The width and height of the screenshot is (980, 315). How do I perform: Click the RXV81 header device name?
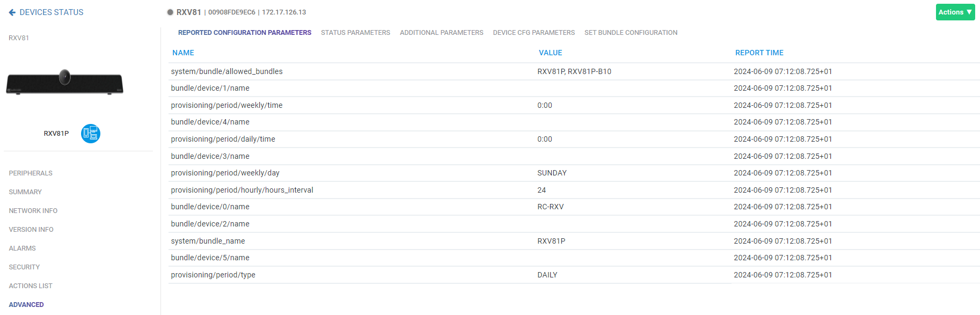pos(189,12)
